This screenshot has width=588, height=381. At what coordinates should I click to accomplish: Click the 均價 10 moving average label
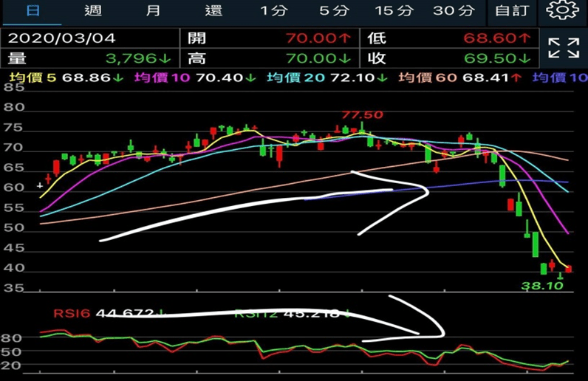point(163,78)
